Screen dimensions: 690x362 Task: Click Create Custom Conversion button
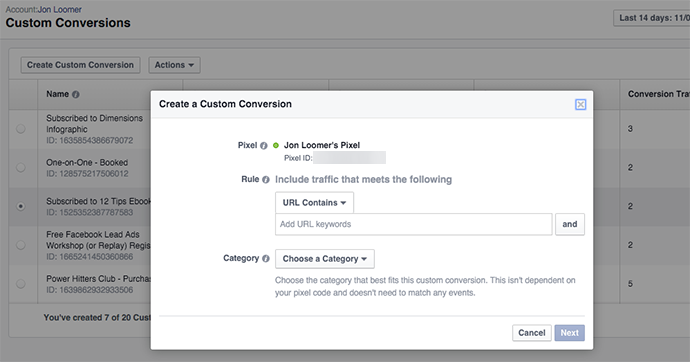(x=81, y=65)
